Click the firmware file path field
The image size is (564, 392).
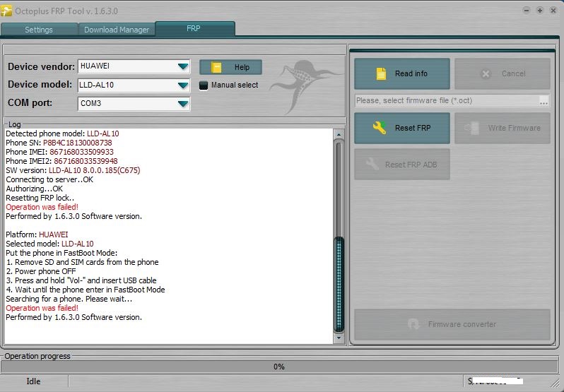447,100
